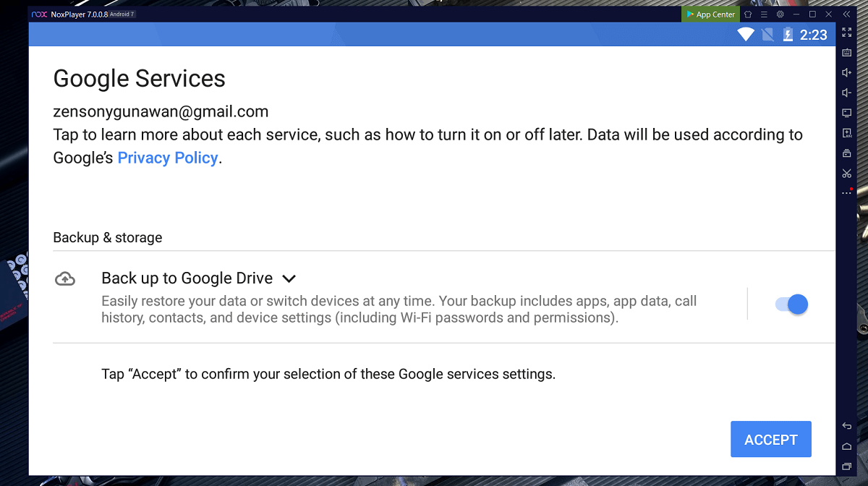Screen dimensions: 868x486
Task: Open the screen display tool icon
Action: tap(846, 113)
